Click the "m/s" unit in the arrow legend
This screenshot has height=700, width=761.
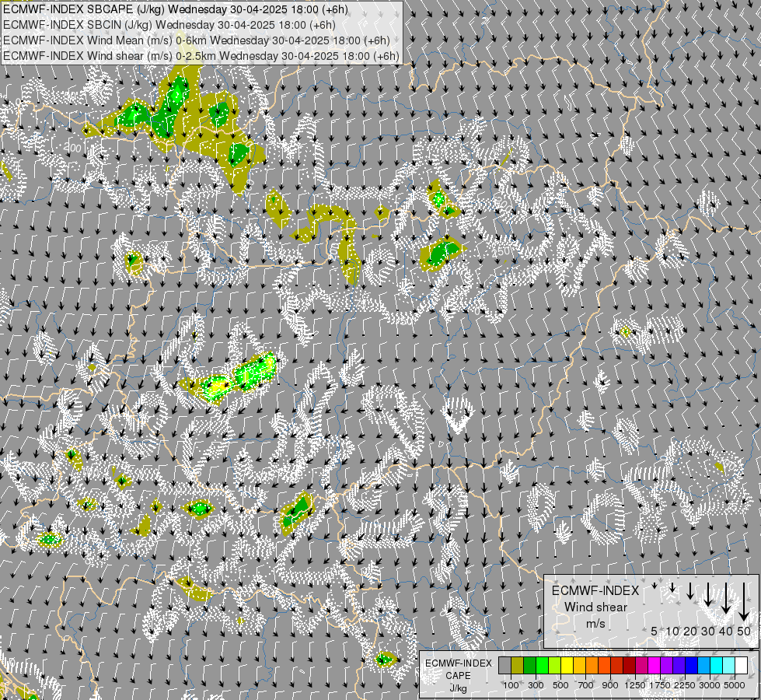pos(595,624)
